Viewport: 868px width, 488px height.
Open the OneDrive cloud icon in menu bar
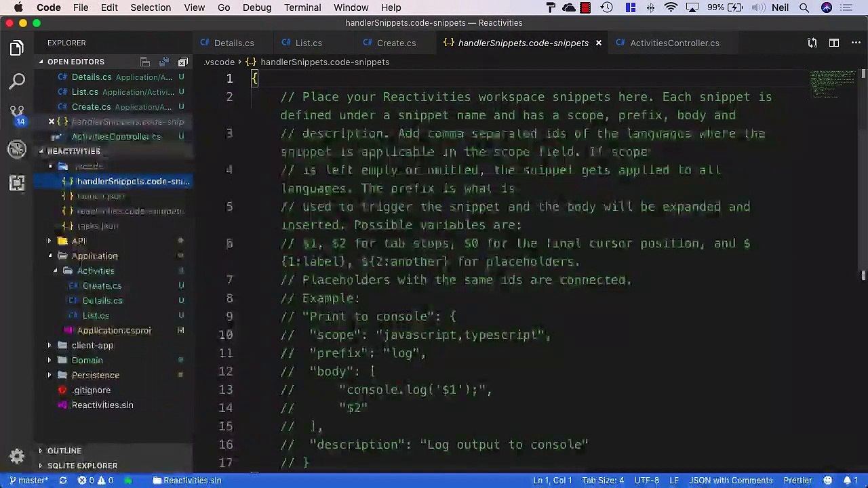coord(569,7)
